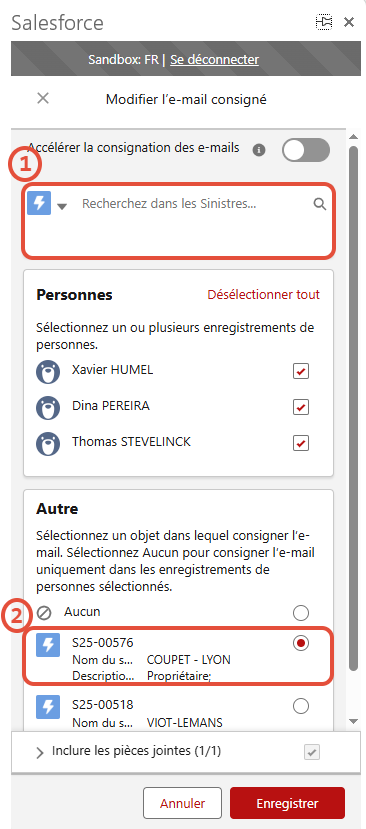Toggle Accélérer la consignation des e-mails switch

click(x=306, y=150)
